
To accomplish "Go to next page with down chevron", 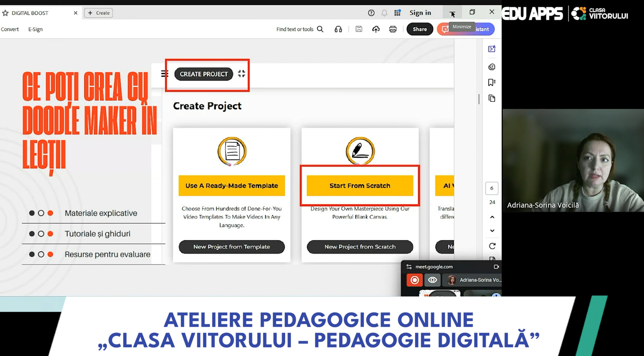I will (x=492, y=231).
